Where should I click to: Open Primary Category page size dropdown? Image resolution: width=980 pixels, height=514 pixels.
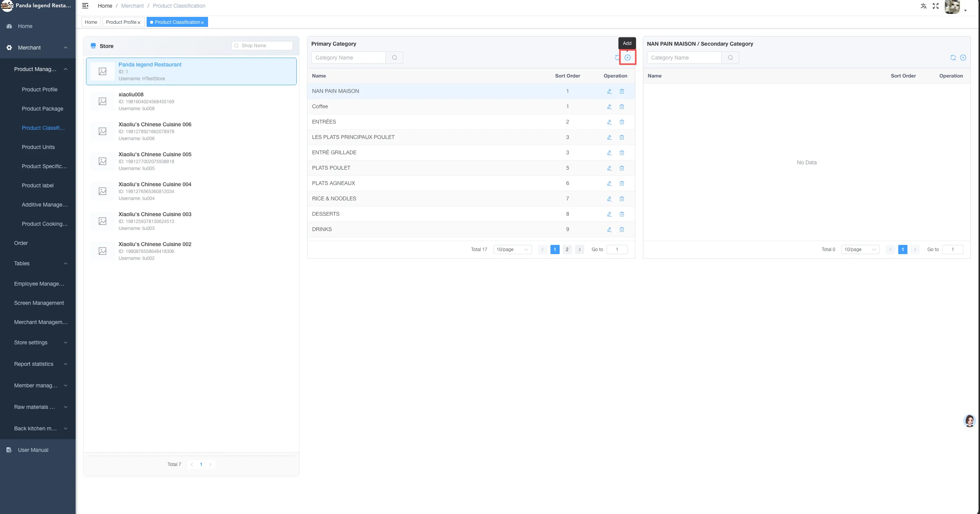(x=512, y=250)
